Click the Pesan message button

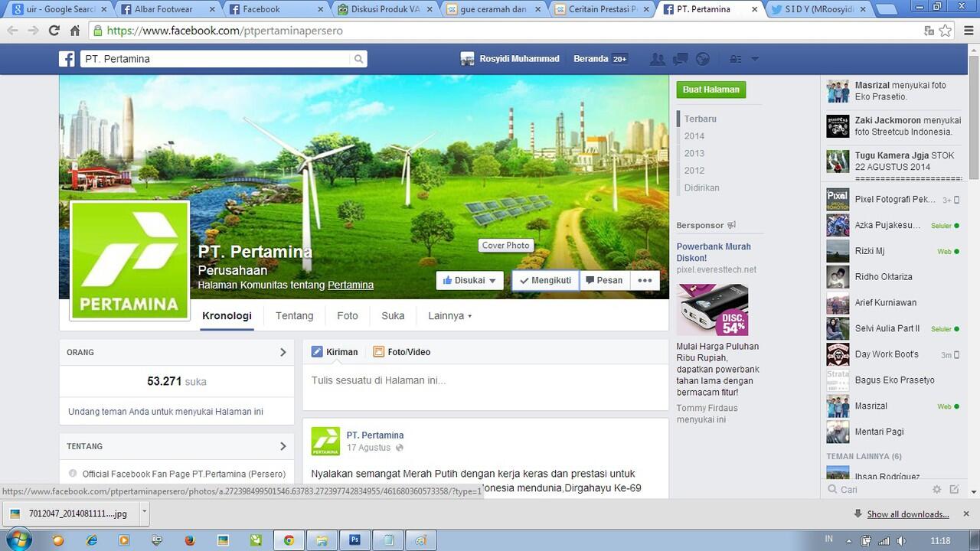click(604, 280)
